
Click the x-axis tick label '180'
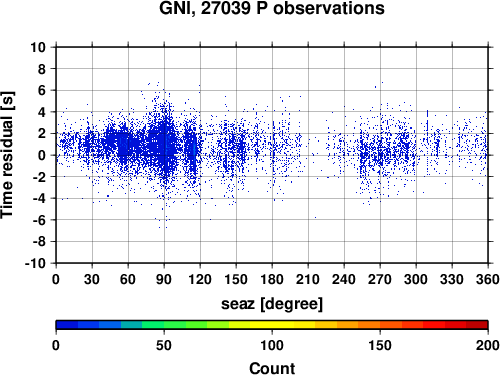(272, 279)
